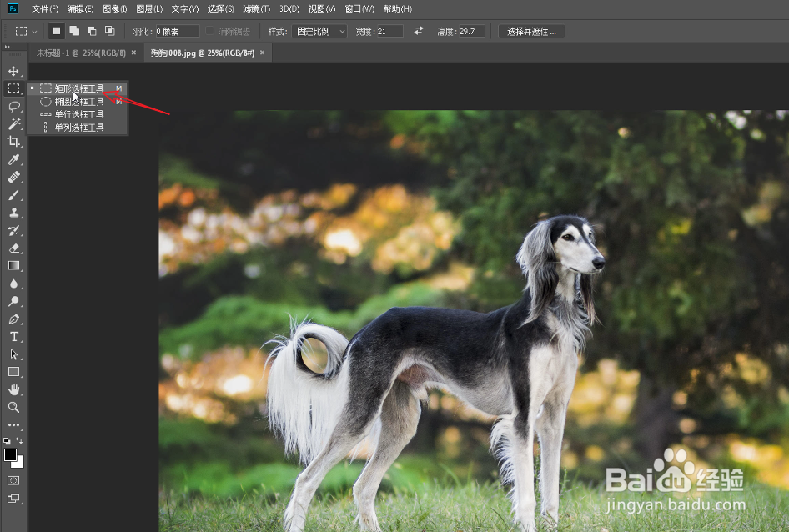Viewport: 789px width, 532px height.
Task: Open the 文字(Y) menu
Action: click(184, 8)
